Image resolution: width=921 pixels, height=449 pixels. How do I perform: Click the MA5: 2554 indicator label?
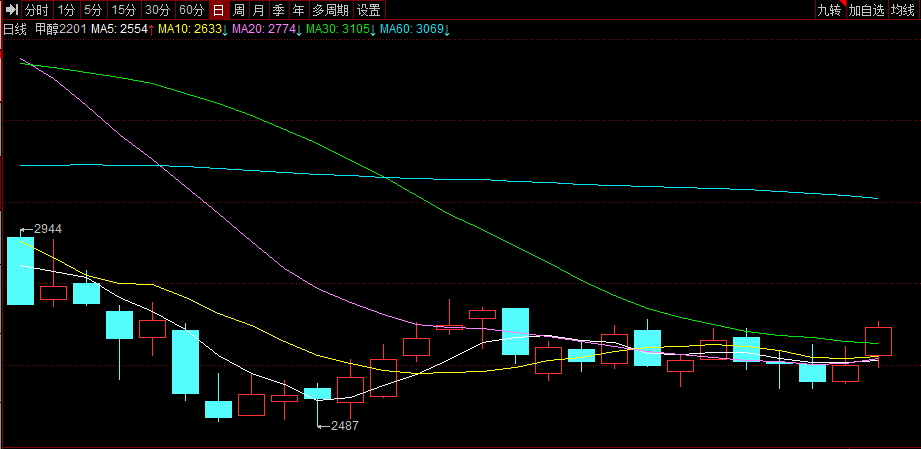tap(123, 29)
